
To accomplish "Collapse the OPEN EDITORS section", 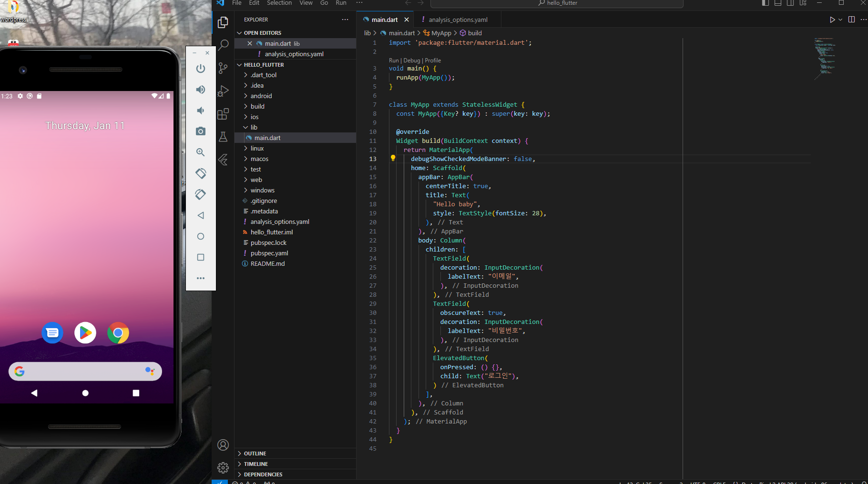I will click(296, 33).
